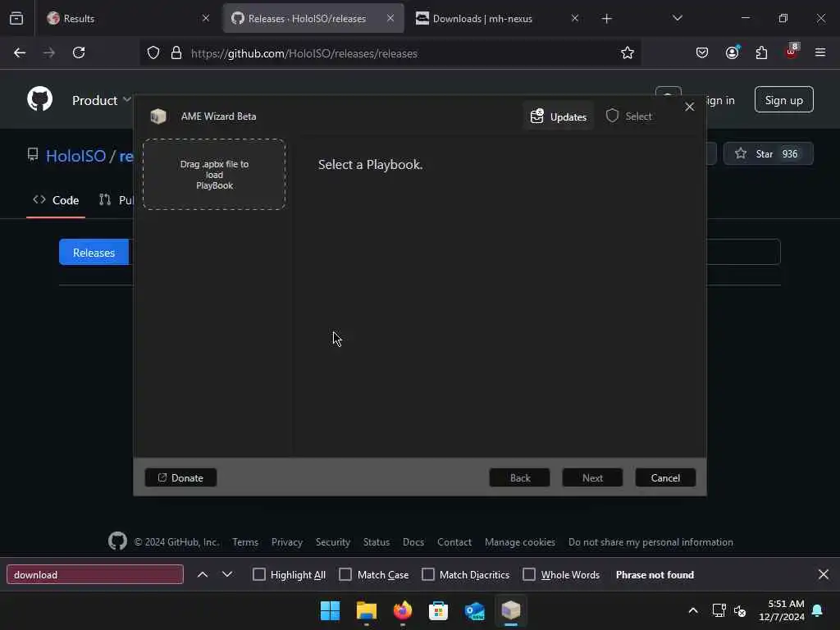Open File Explorer from the taskbar
Viewport: 840px width, 630px height.
tap(367, 610)
